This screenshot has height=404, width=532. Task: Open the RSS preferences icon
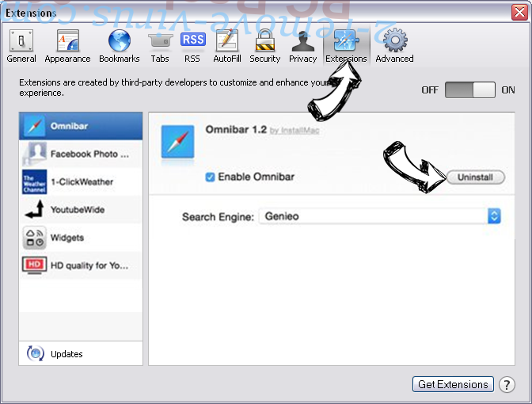pos(192,40)
